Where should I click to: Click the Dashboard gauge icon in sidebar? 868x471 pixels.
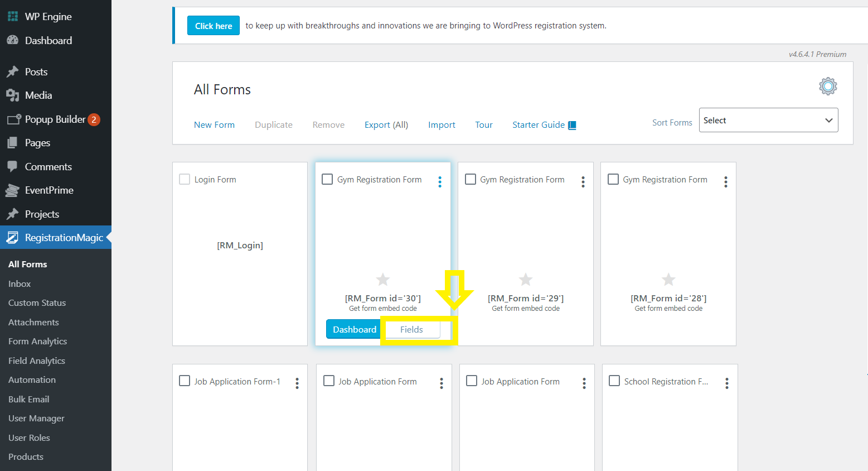click(13, 40)
